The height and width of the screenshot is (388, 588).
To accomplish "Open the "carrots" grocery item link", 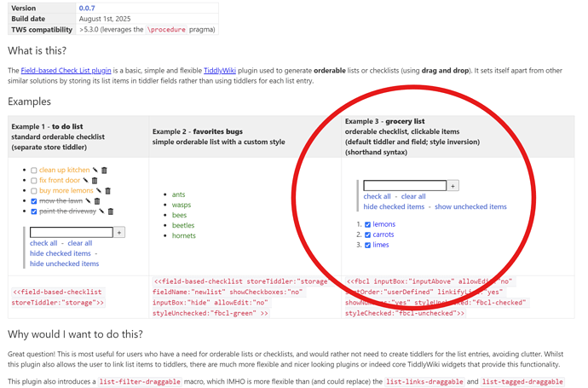I will click(x=383, y=235).
